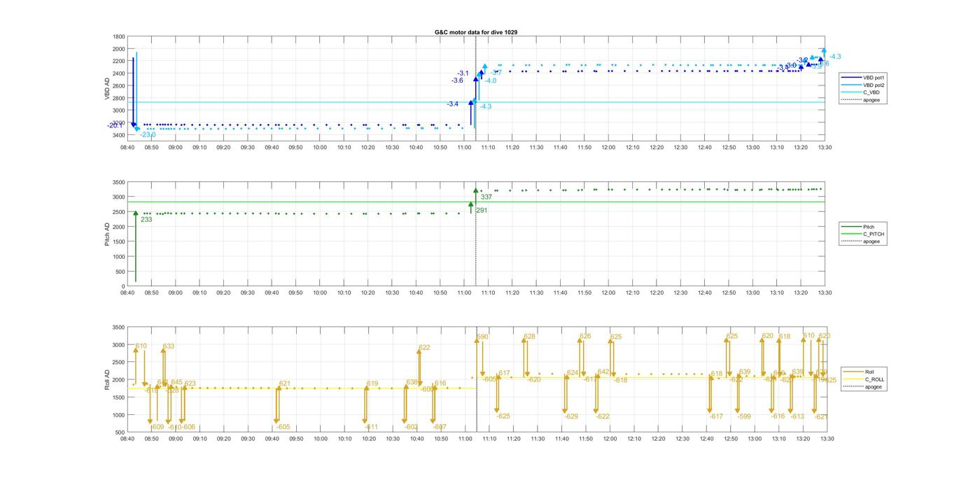Click the '-20.1' VBD data label

click(x=115, y=126)
